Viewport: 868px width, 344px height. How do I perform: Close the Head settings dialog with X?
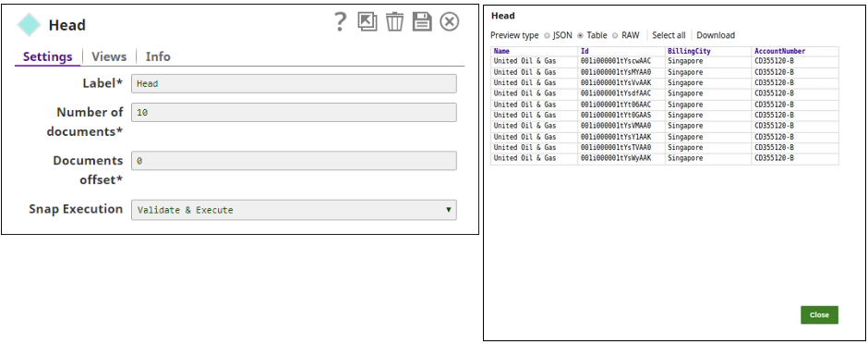pos(450,21)
